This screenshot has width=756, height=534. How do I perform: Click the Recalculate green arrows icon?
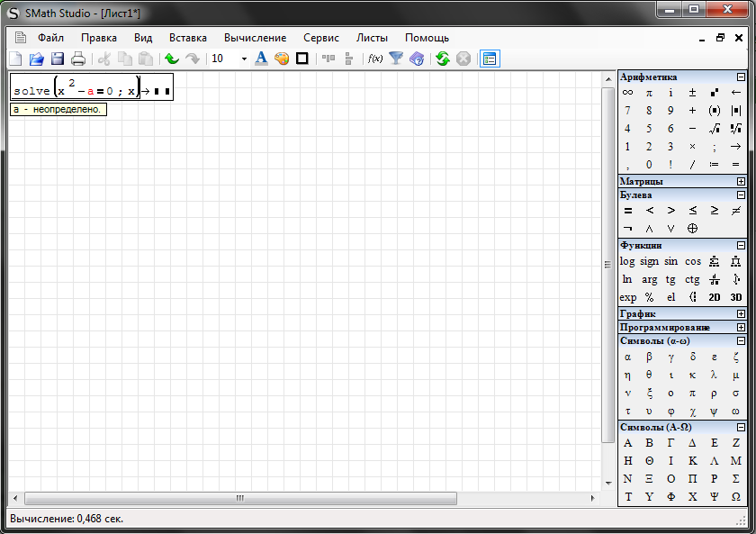pyautogui.click(x=442, y=59)
